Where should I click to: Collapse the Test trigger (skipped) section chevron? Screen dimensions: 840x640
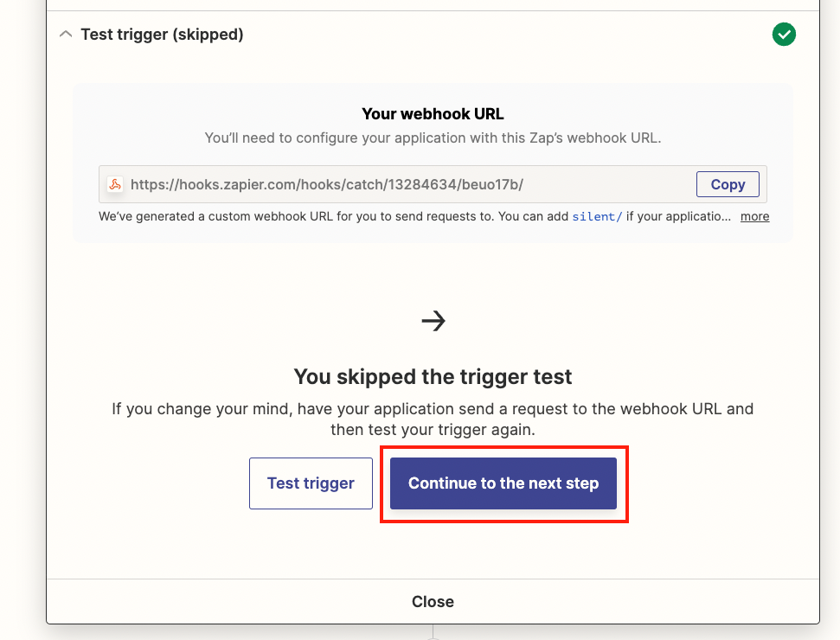(66, 35)
